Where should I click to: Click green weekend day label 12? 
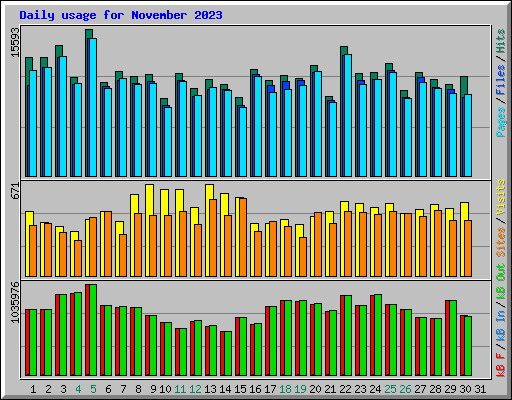195,389
